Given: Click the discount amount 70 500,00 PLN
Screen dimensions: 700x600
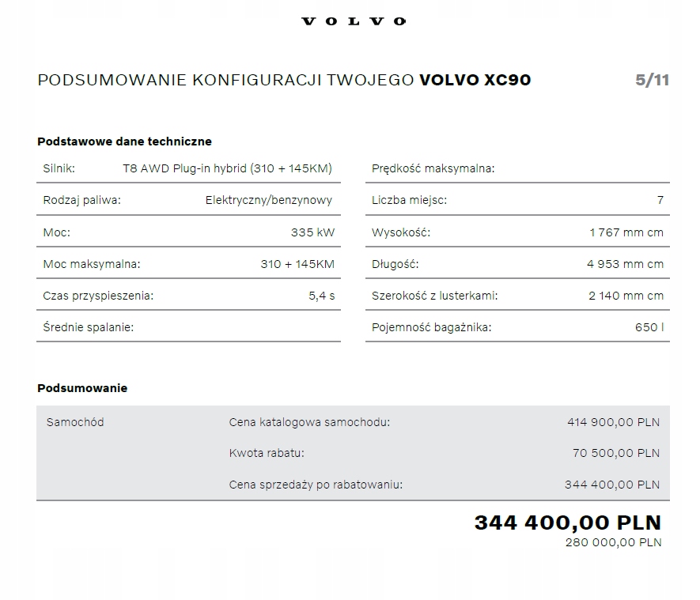Looking at the screenshot, I should tap(615, 453).
